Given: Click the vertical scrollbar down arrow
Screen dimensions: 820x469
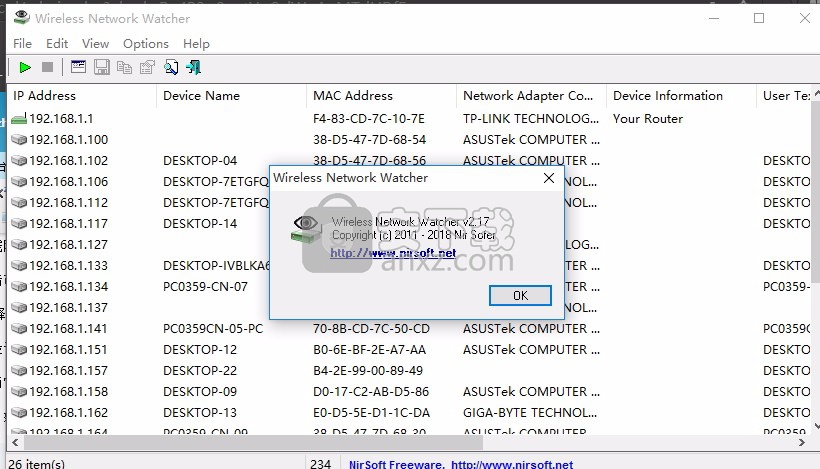Looking at the screenshot, I should 816,427.
